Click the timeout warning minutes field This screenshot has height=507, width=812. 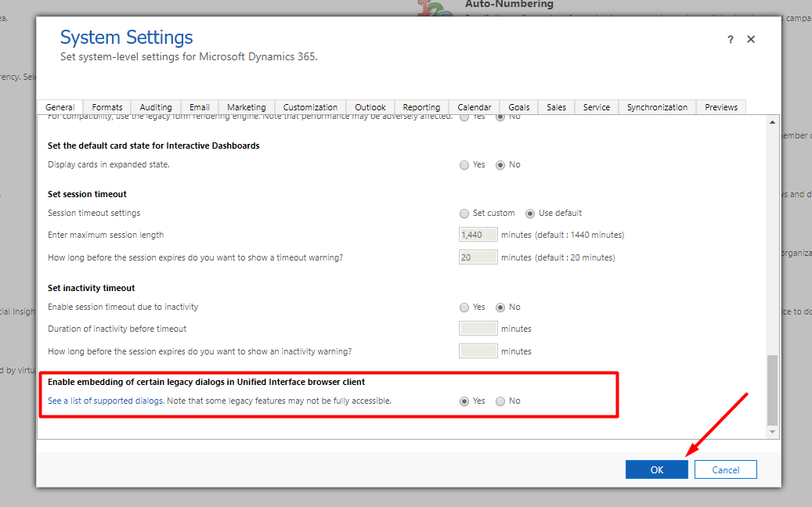point(478,257)
